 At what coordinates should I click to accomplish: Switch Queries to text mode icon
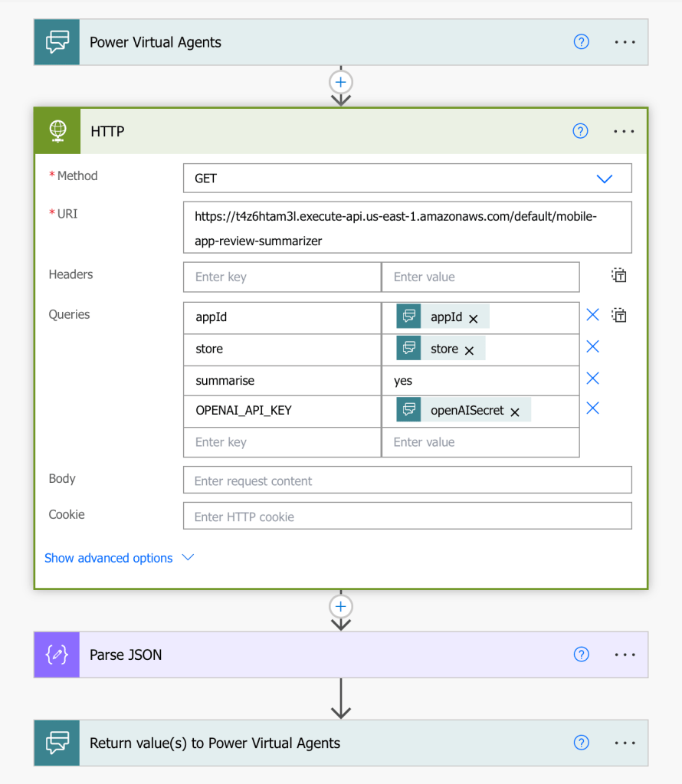[619, 315]
